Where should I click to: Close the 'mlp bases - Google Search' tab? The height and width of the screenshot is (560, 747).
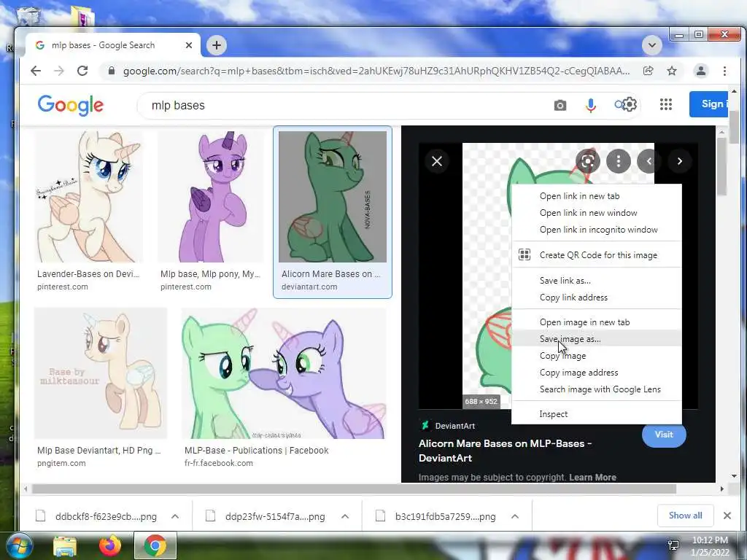tap(189, 45)
